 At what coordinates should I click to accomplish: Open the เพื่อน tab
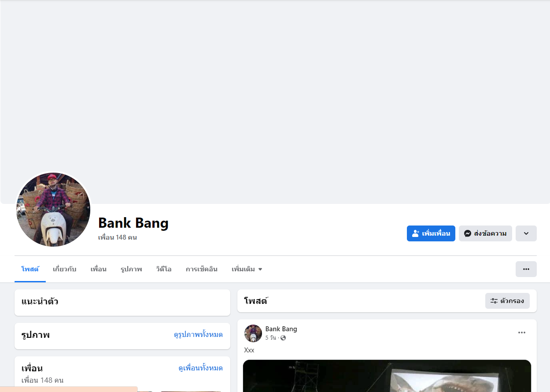(99, 269)
